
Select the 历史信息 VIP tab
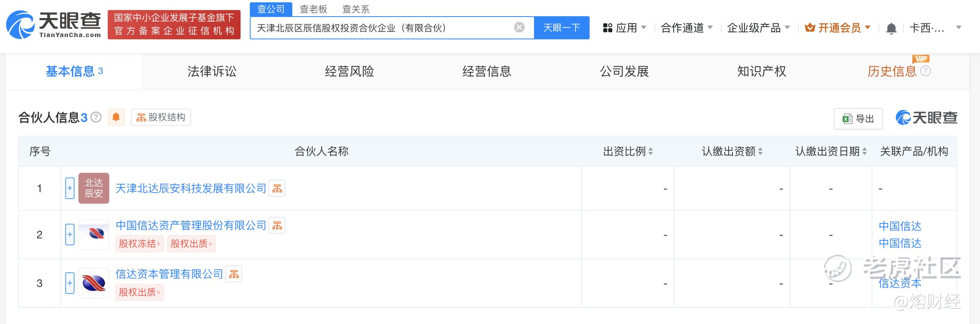(x=892, y=71)
